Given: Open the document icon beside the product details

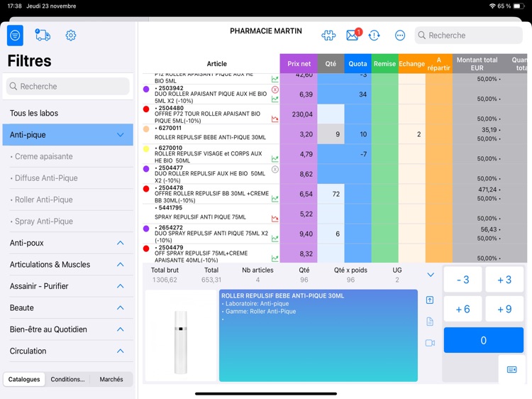Looking at the screenshot, I should point(430,322).
